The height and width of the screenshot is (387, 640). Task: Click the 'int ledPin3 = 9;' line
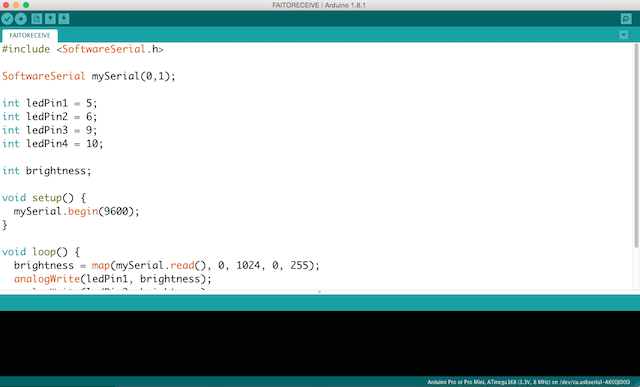coord(49,130)
